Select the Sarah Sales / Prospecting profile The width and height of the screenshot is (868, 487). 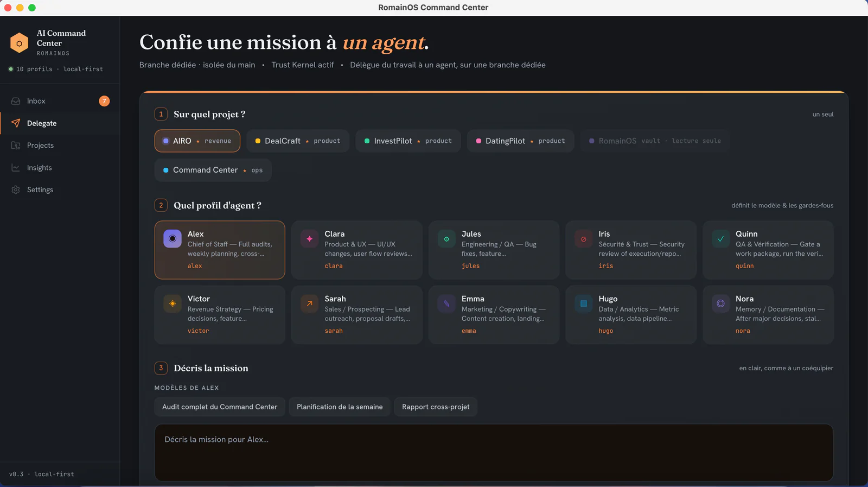point(357,315)
